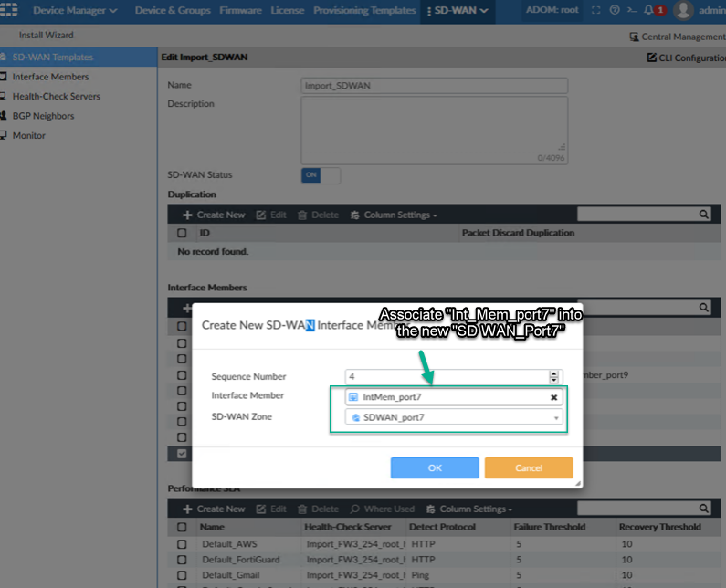Click the Central Management link

pyautogui.click(x=678, y=37)
